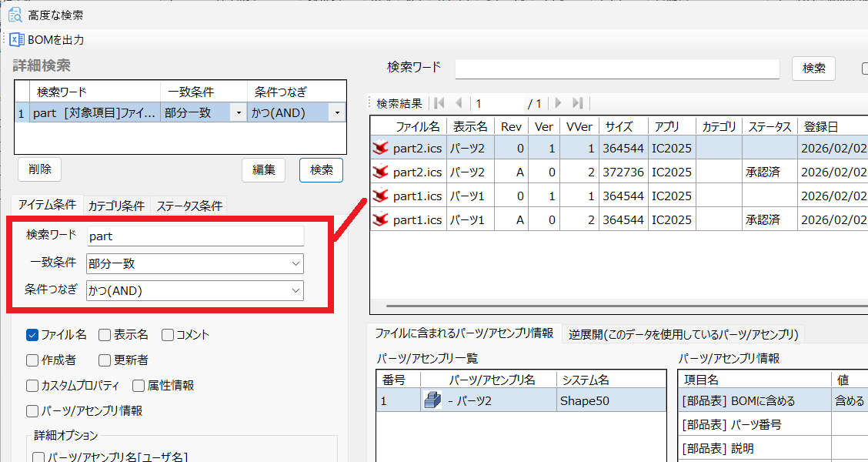Click the next-page arrow in 検索結果 navigation
Viewport: 868px width, 462px height.
point(556,103)
